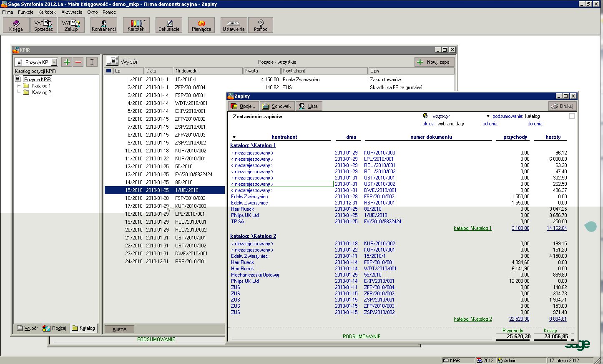Click przychody column header in Zapisy
Screen dimensions: 603x364
515,137
